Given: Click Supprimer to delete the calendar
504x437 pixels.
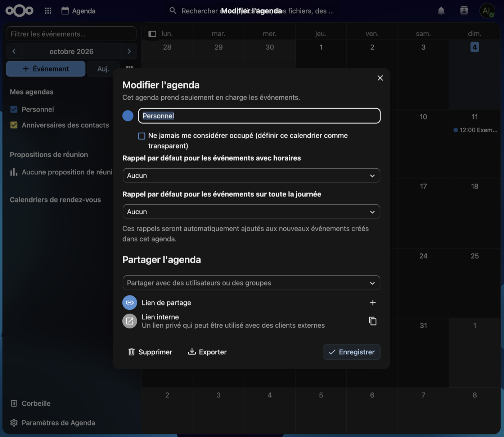Looking at the screenshot, I should [150, 352].
